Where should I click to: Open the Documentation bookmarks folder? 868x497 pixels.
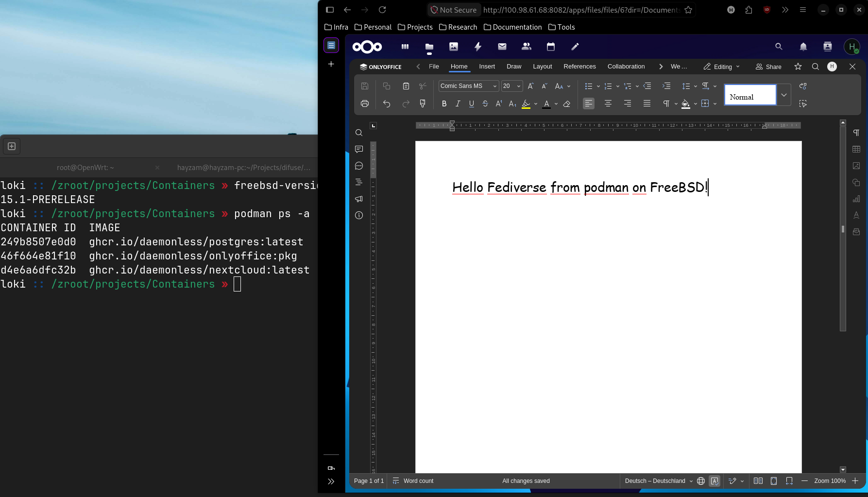click(513, 27)
